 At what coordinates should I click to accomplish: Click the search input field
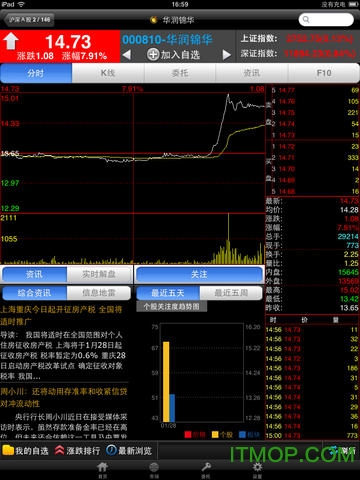click(326, 20)
